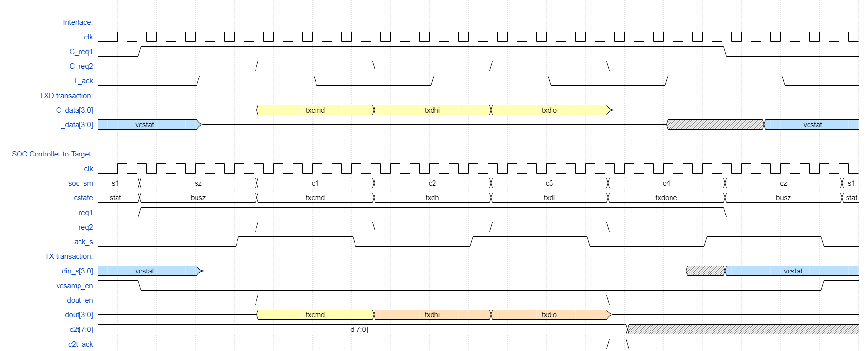Select orange txdhi segment in dout[3:0] row
The height and width of the screenshot is (351, 868).
(x=432, y=315)
